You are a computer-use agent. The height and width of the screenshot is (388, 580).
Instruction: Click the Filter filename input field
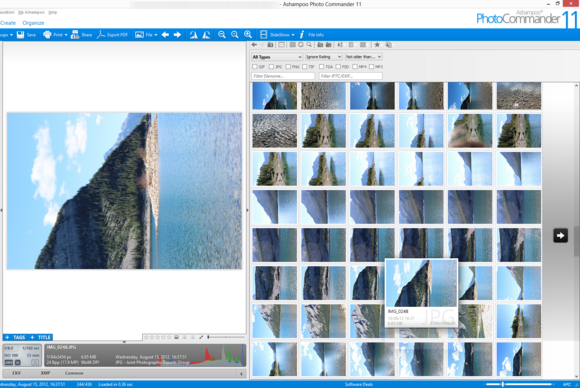coord(283,76)
